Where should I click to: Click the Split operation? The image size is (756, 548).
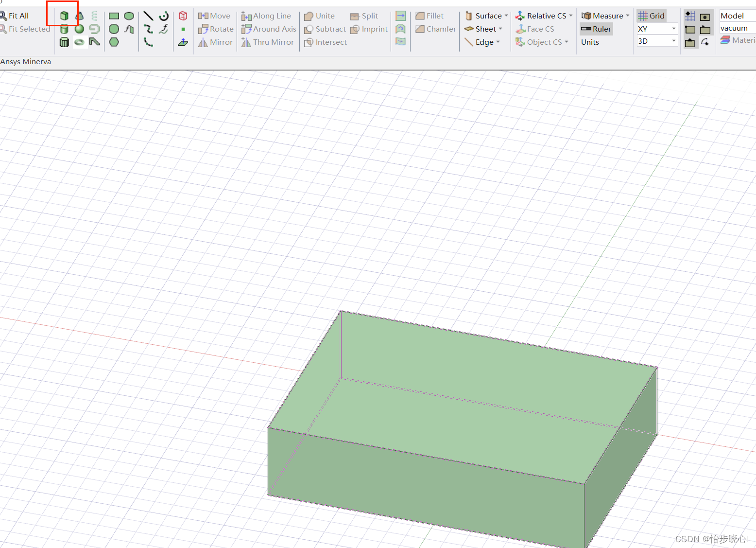364,16
